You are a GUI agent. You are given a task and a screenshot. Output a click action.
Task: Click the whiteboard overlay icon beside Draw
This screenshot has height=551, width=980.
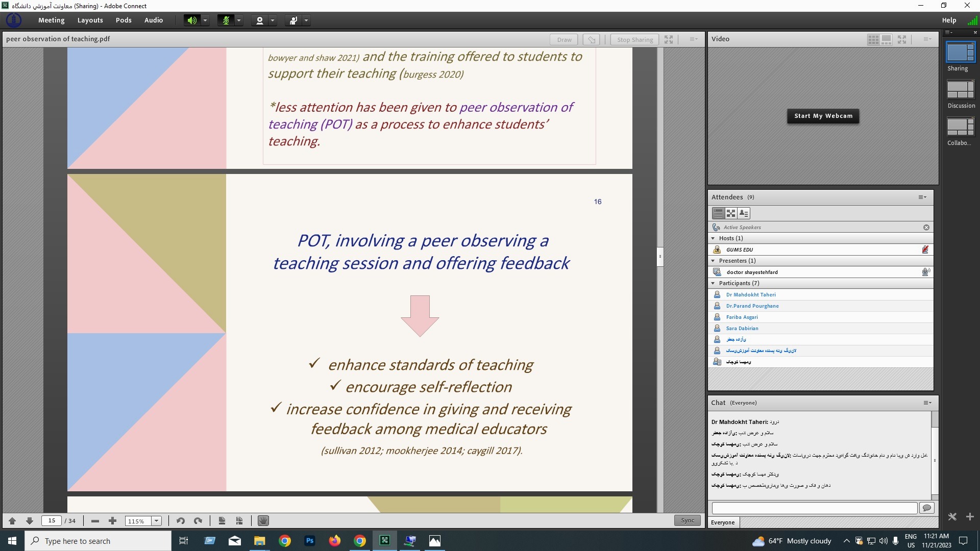(592, 39)
